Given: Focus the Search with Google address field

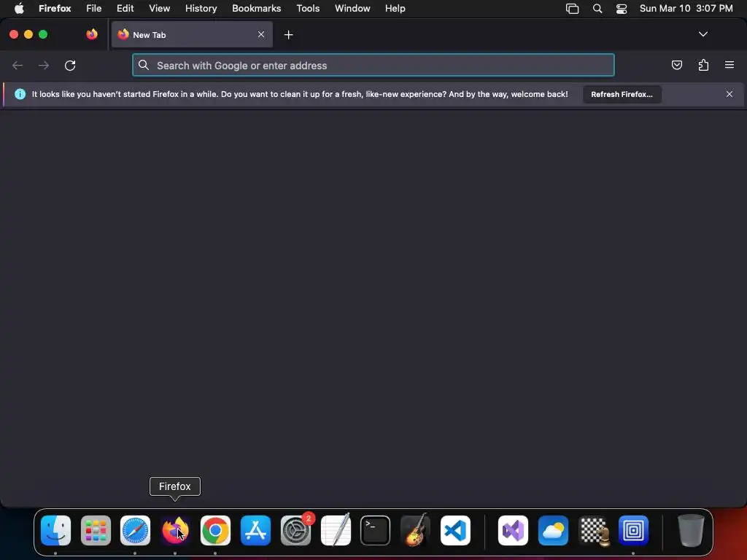Looking at the screenshot, I should point(373,65).
